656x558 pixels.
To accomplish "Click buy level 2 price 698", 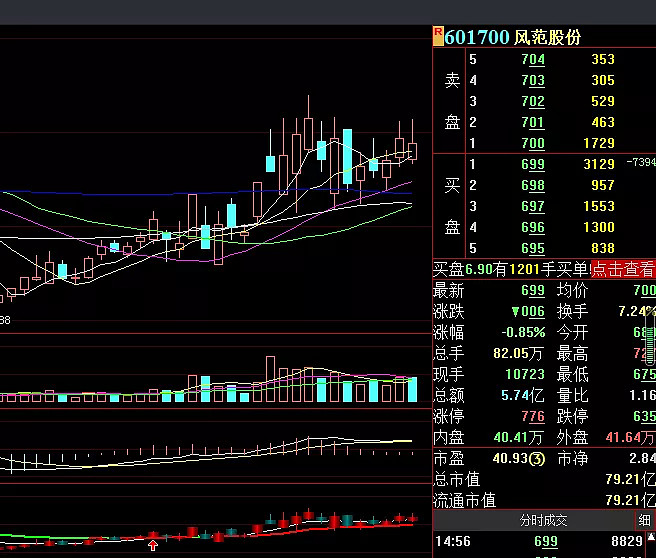I will [x=533, y=185].
